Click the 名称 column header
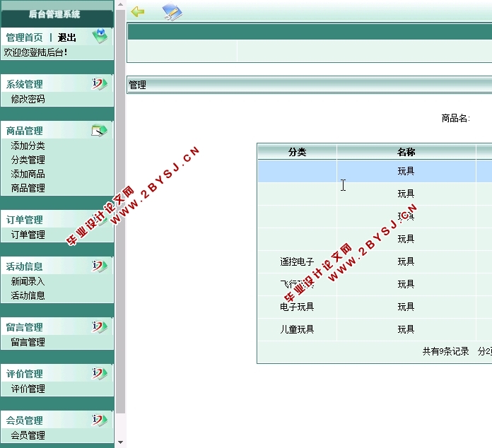 pos(406,152)
